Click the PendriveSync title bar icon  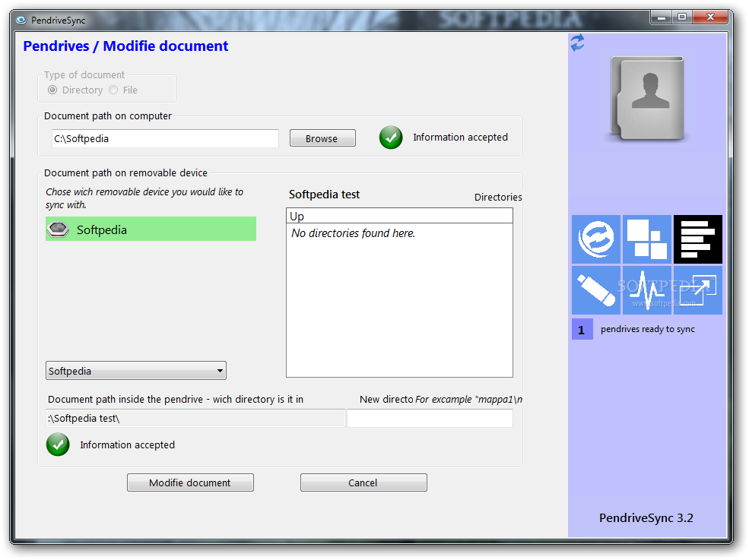click(x=21, y=20)
